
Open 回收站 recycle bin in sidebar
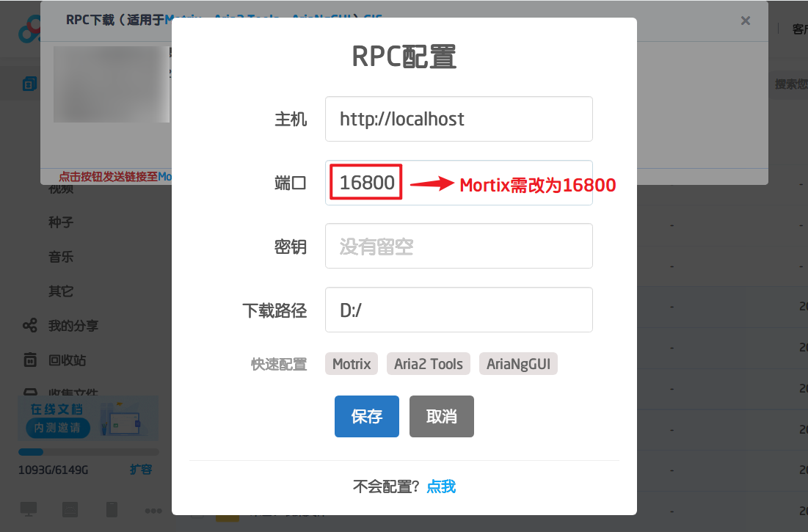coord(67,360)
